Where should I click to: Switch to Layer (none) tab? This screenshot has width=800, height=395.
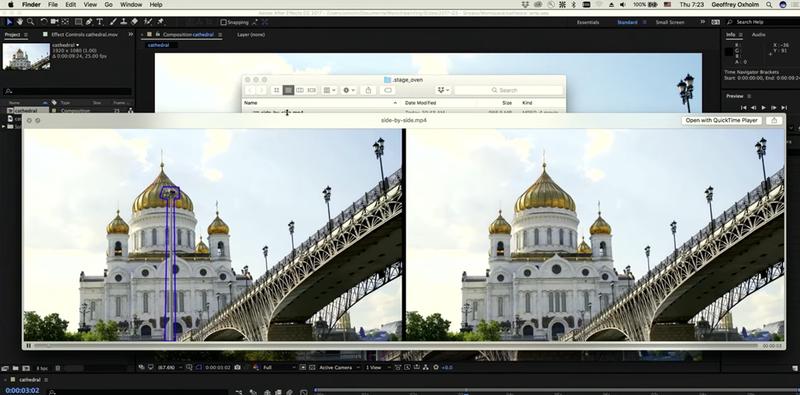pyautogui.click(x=251, y=35)
